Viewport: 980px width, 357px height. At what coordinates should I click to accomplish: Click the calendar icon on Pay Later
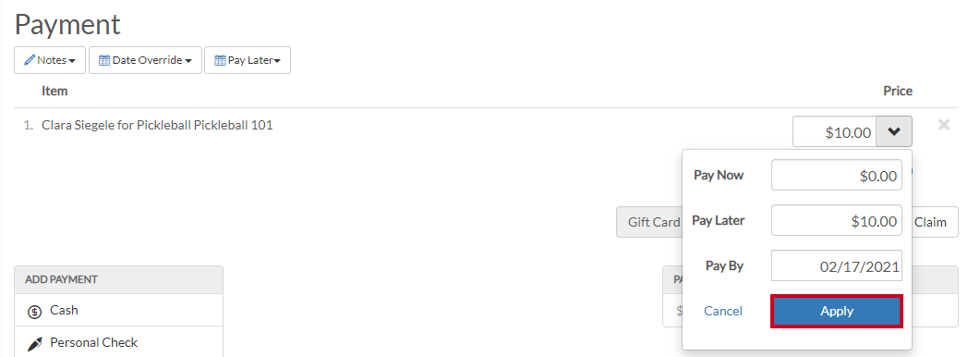pyautogui.click(x=220, y=60)
